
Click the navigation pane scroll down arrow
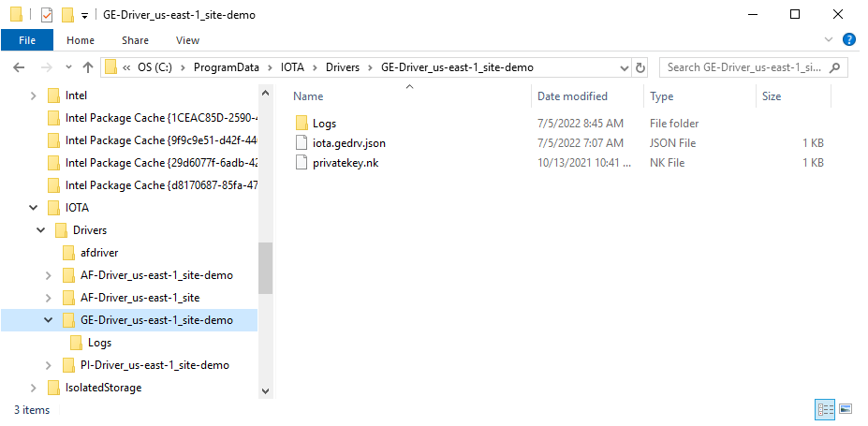pos(265,390)
